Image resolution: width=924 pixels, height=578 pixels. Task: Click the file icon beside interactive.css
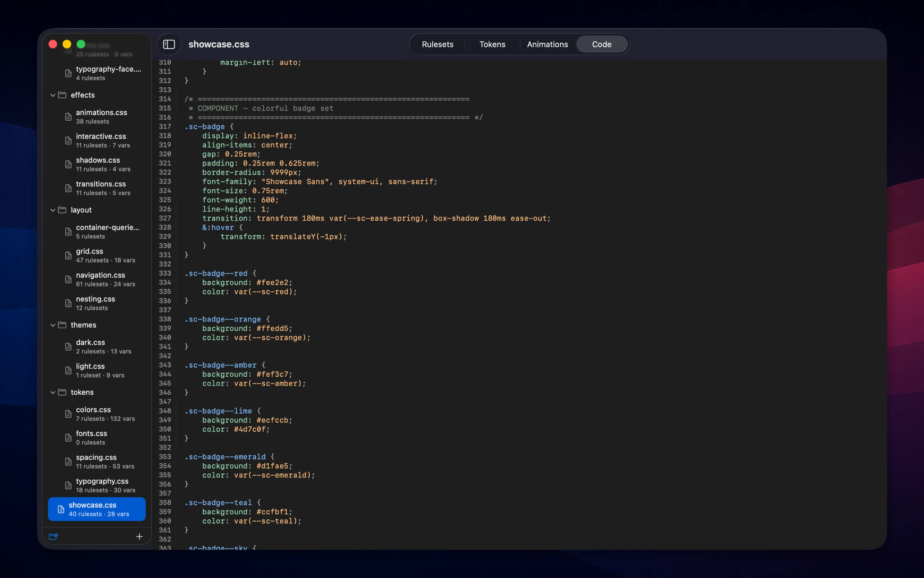coord(68,141)
